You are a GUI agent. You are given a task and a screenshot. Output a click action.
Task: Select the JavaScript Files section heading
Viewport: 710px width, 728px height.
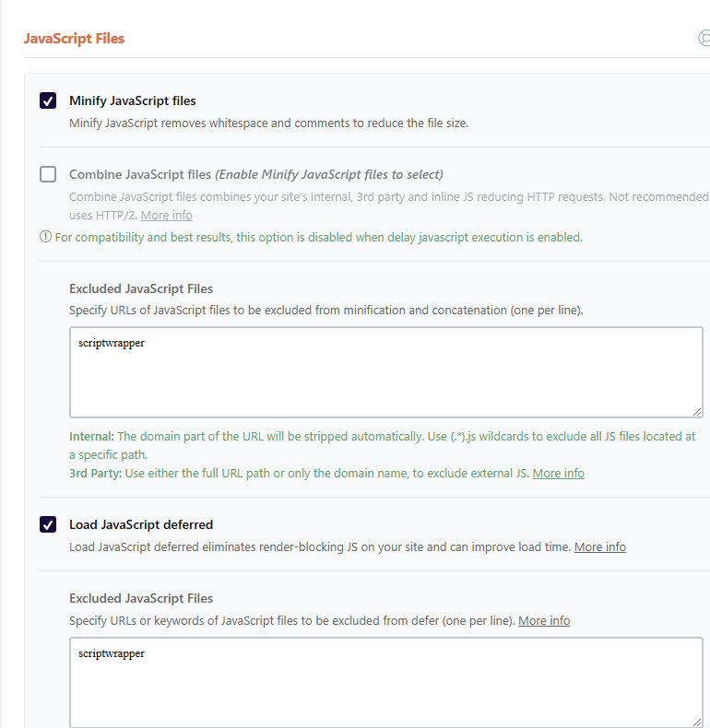74,39
